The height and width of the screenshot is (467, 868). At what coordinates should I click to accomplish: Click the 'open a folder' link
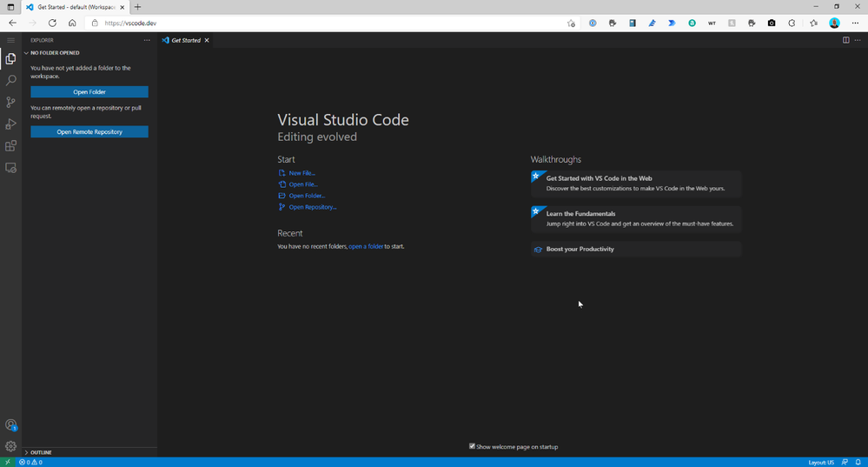pos(366,246)
